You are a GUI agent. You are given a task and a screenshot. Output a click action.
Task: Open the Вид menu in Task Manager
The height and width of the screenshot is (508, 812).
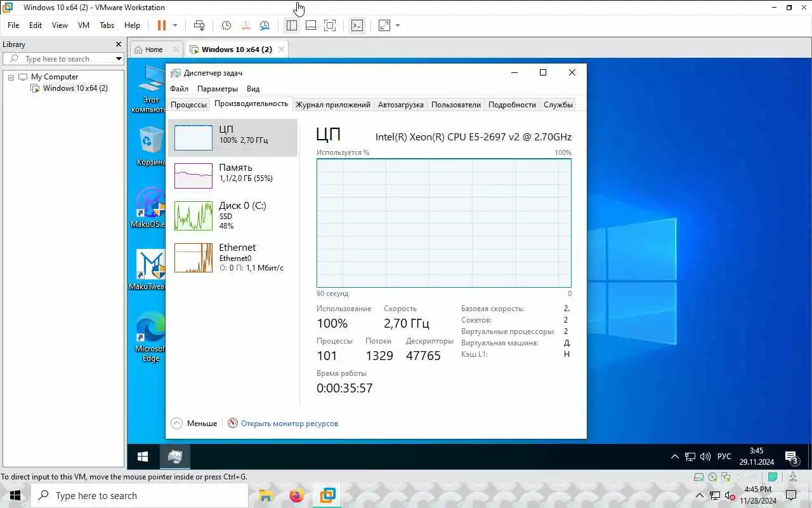(253, 89)
